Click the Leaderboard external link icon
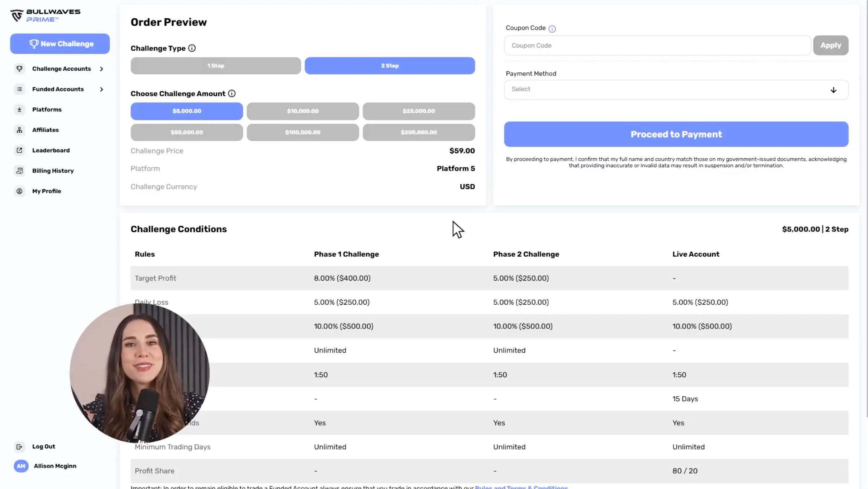This screenshot has width=868, height=489. click(x=19, y=150)
